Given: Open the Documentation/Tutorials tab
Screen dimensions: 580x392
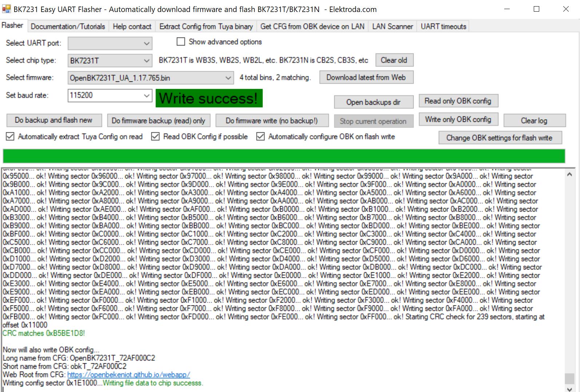Looking at the screenshot, I should pyautogui.click(x=68, y=27).
